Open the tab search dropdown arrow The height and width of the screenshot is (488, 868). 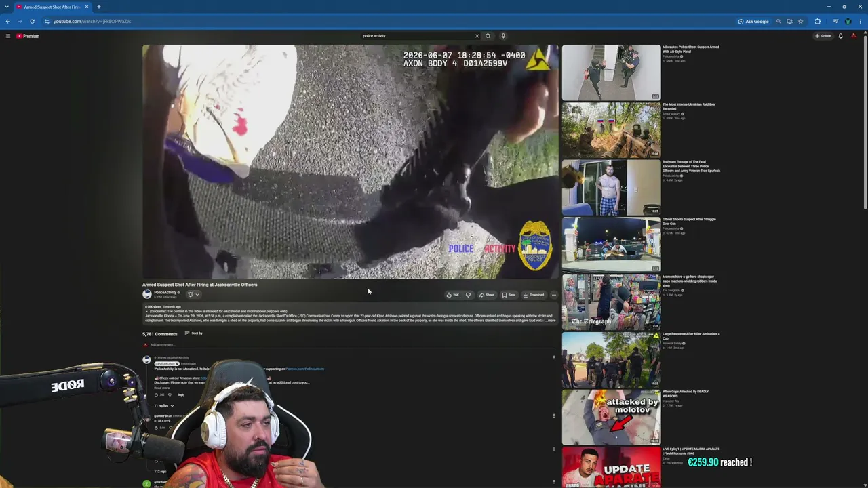(x=7, y=7)
